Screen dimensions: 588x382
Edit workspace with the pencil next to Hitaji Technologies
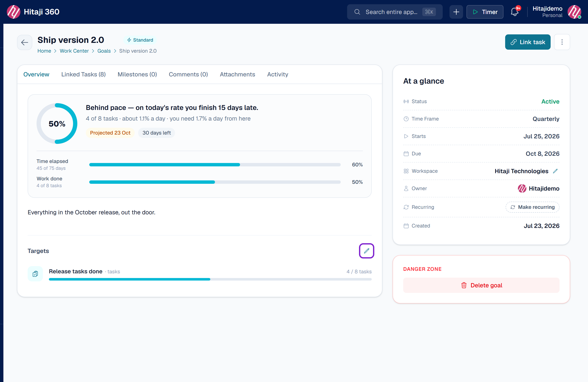[x=555, y=171]
